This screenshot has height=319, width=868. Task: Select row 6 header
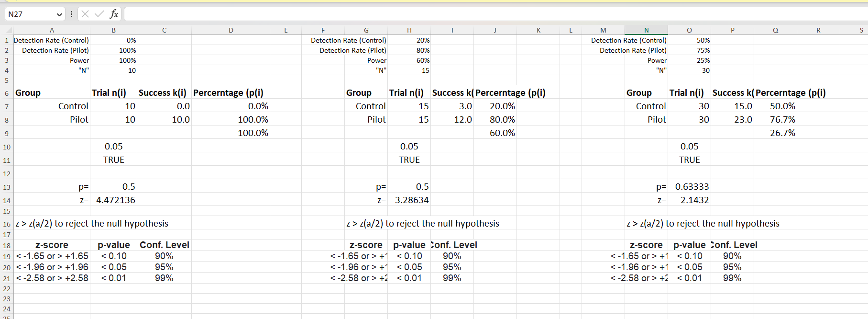[7, 93]
